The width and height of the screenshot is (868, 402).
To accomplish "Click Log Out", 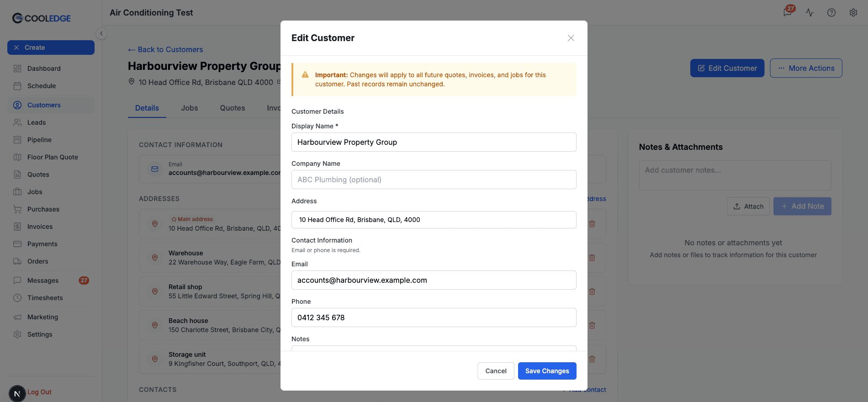I will [x=39, y=392].
